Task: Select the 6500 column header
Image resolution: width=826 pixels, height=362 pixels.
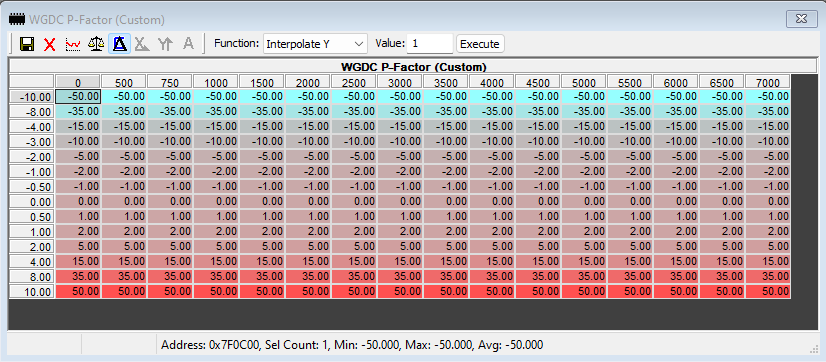Action: tap(721, 82)
